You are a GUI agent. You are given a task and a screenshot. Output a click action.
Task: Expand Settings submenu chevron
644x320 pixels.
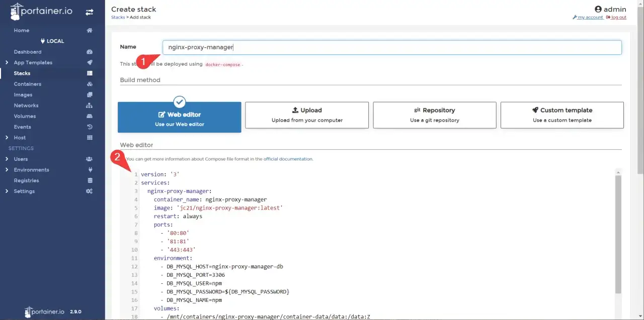(x=7, y=191)
